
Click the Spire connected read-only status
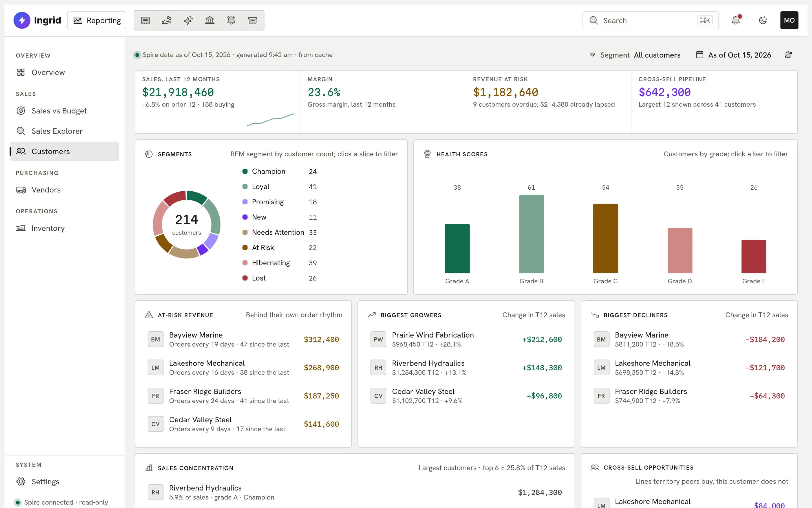coord(61,502)
